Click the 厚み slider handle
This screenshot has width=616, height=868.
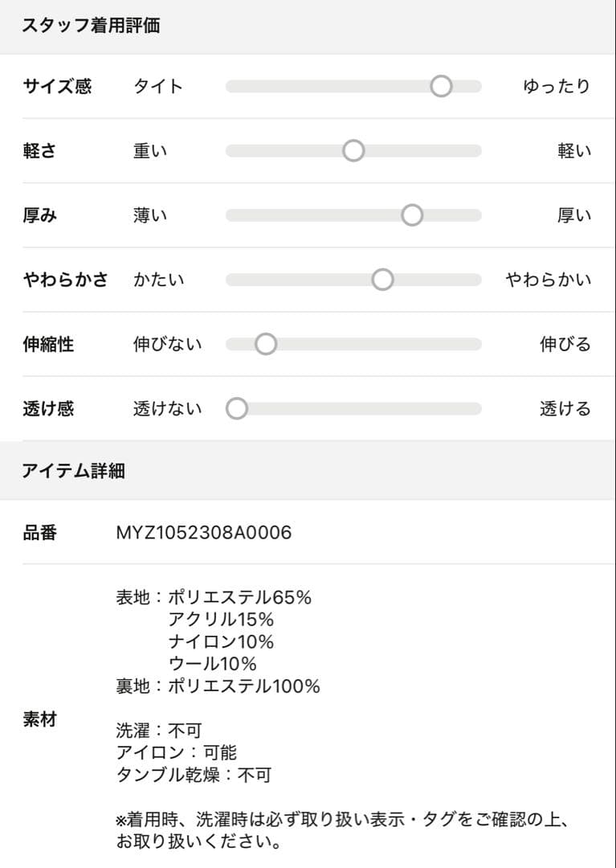click(412, 215)
